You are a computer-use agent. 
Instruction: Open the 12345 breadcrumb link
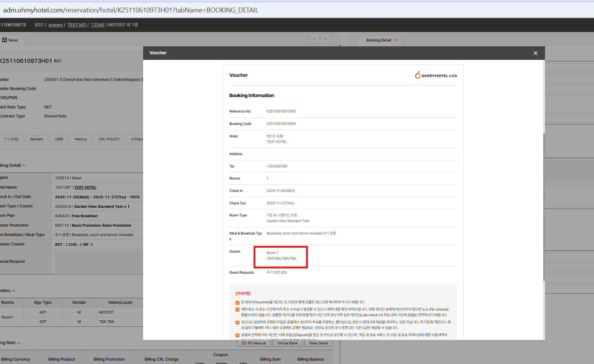98,25
